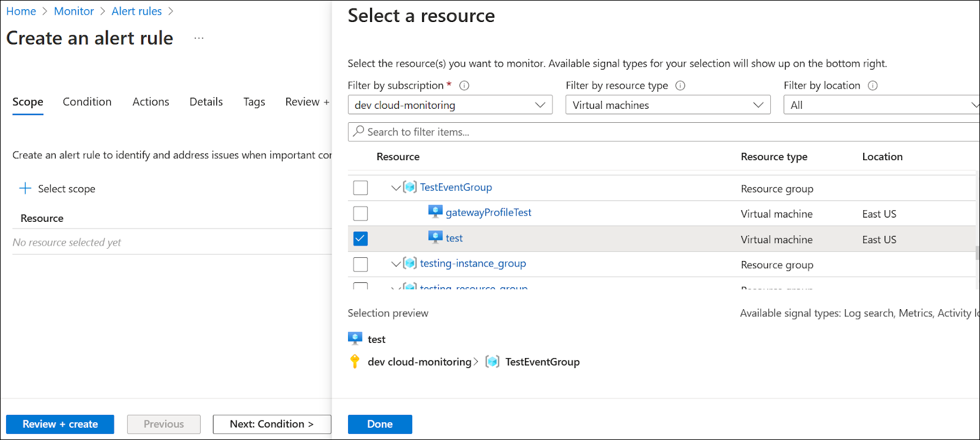Click the test VM icon in resource list
The image size is (980, 440).
pyautogui.click(x=435, y=238)
